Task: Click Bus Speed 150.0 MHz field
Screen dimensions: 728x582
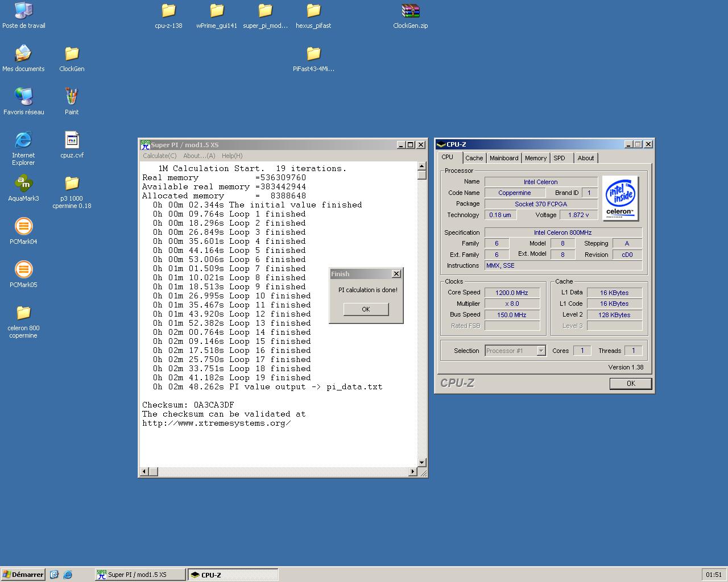Action: pyautogui.click(x=512, y=315)
